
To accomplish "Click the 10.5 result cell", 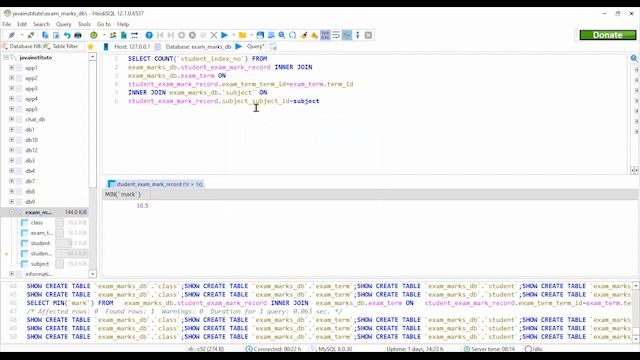I will pos(126,205).
